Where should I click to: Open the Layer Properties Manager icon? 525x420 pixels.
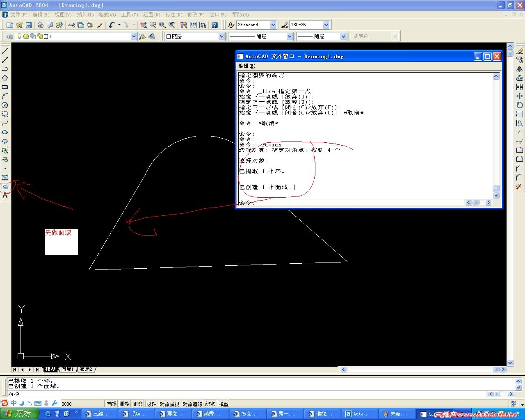click(x=10, y=37)
